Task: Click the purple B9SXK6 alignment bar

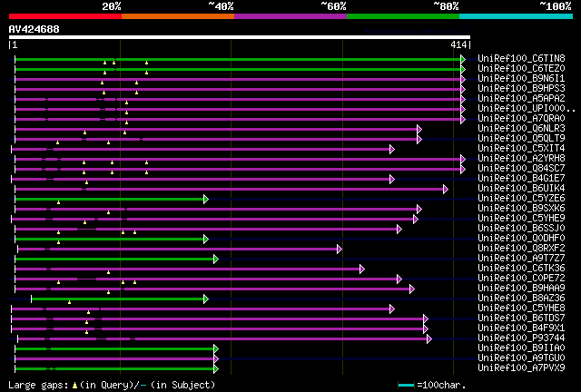Action: click(x=216, y=210)
